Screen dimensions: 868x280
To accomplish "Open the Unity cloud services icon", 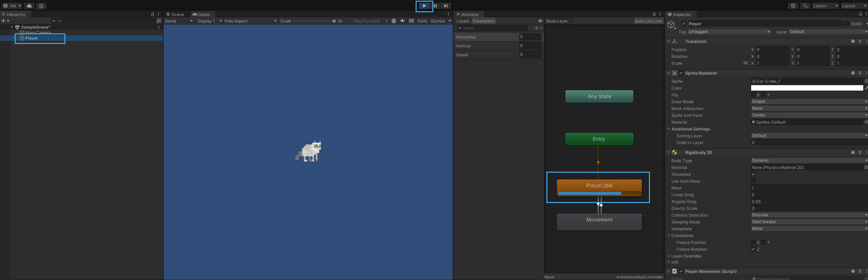I will click(29, 6).
